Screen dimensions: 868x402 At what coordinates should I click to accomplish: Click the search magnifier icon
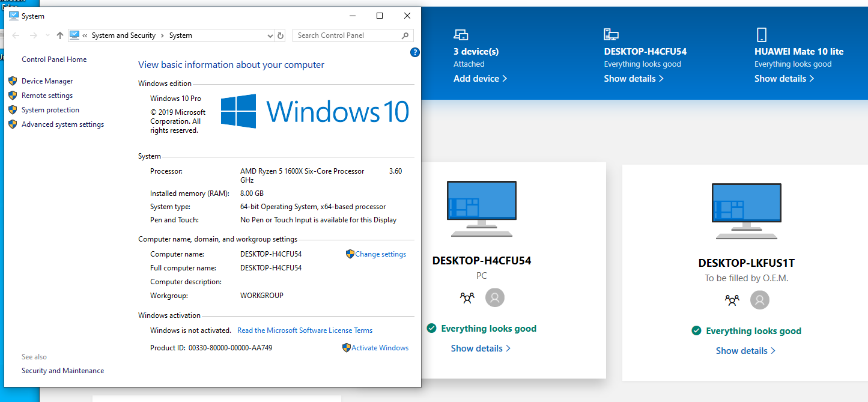coord(405,35)
